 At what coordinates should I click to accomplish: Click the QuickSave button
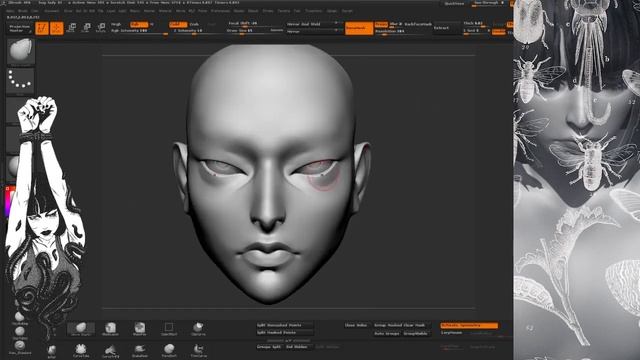454,3
